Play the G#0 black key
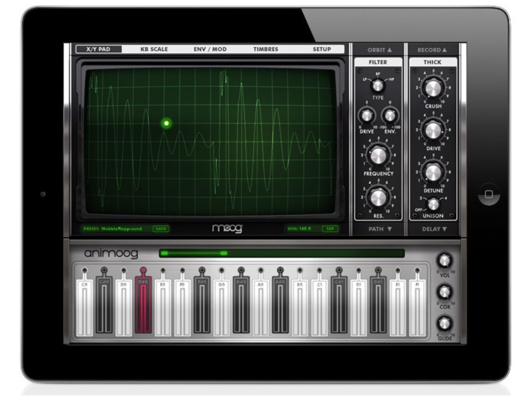 click(x=241, y=305)
